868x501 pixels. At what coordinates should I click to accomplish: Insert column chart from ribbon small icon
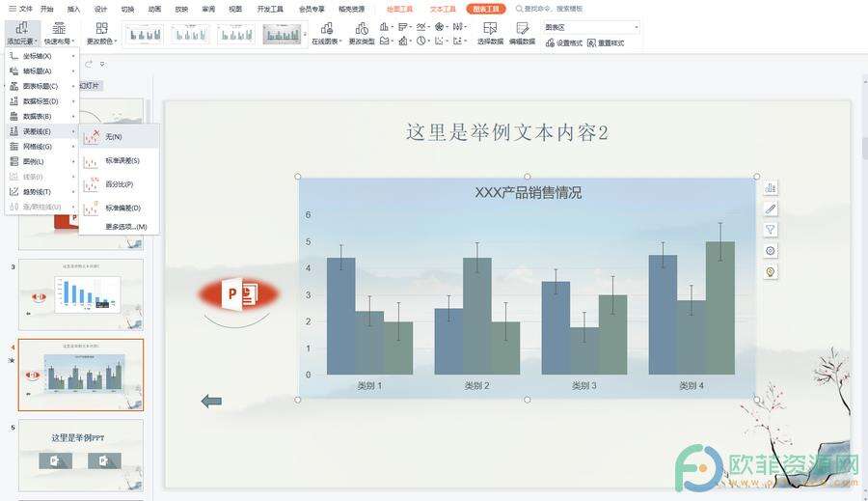point(385,27)
